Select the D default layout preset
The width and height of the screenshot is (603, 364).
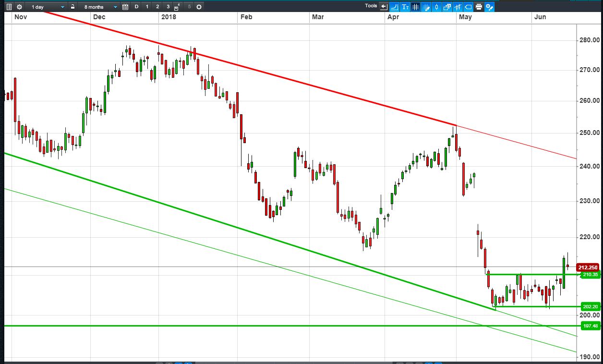pyautogui.click(x=136, y=7)
